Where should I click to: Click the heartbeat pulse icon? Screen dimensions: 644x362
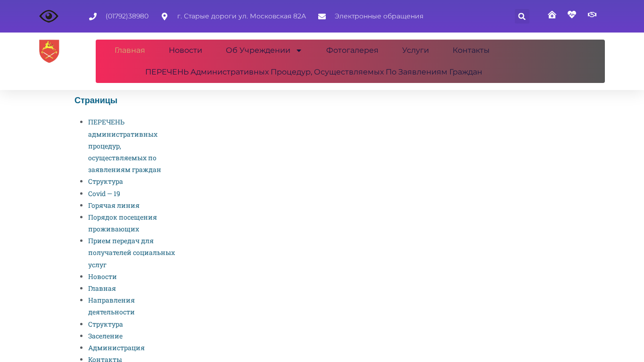(572, 15)
